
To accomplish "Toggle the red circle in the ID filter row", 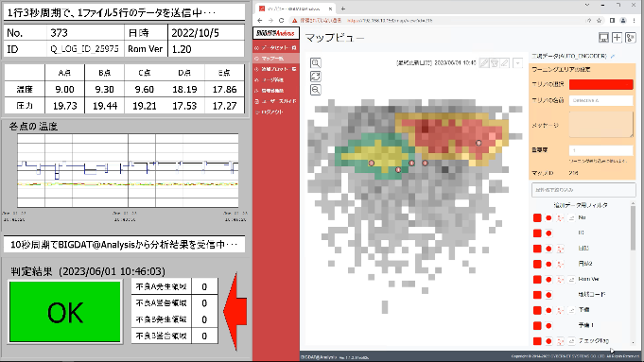I will [548, 233].
